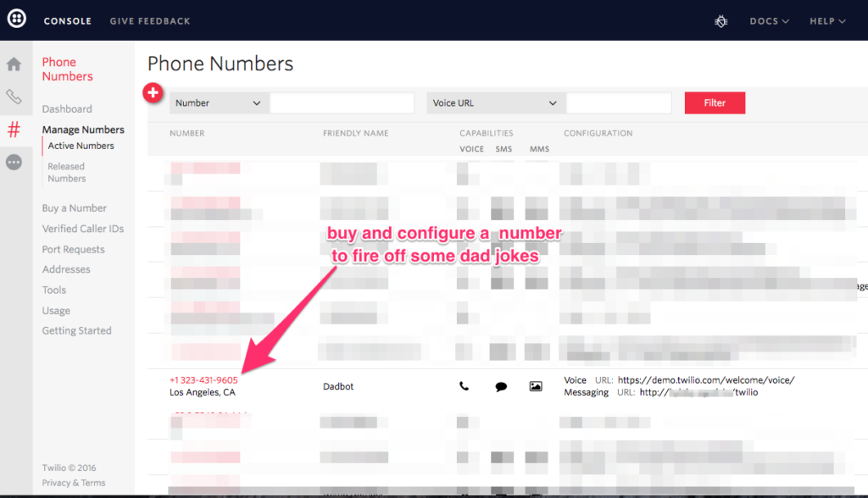Click the debugger bug icon
The height and width of the screenshot is (498, 868).
tap(721, 20)
